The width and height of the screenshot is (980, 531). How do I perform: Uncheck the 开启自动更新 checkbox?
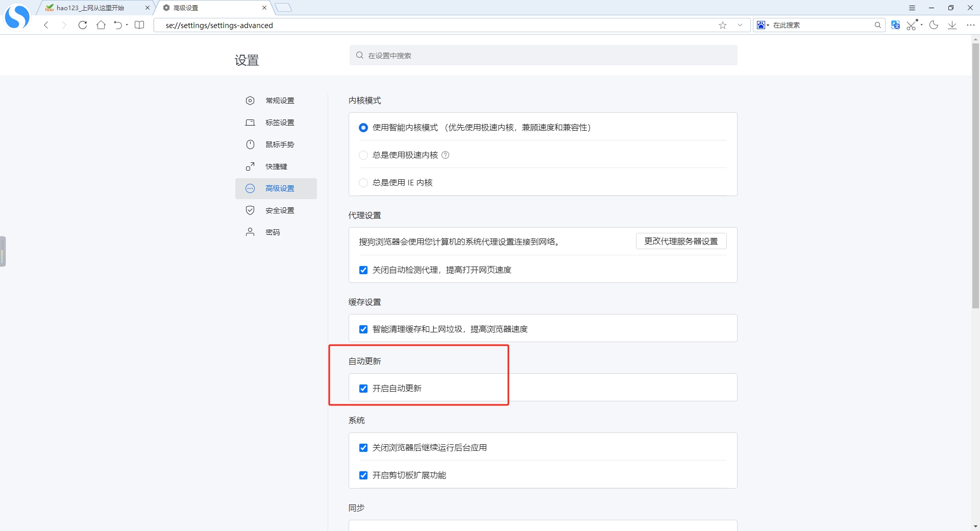[363, 389]
